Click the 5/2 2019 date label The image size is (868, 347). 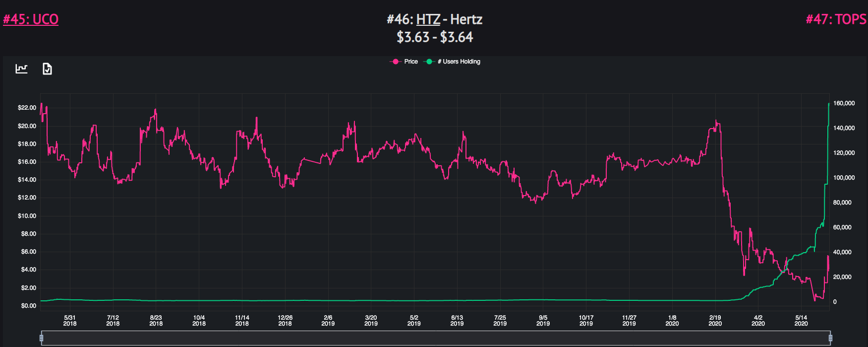coord(414,321)
